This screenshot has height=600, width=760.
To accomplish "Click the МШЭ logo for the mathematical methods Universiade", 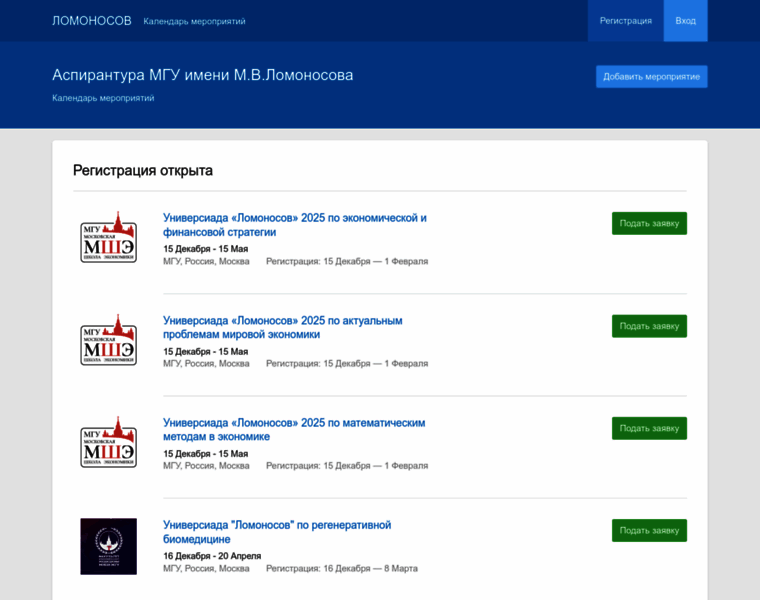I will tap(109, 442).
